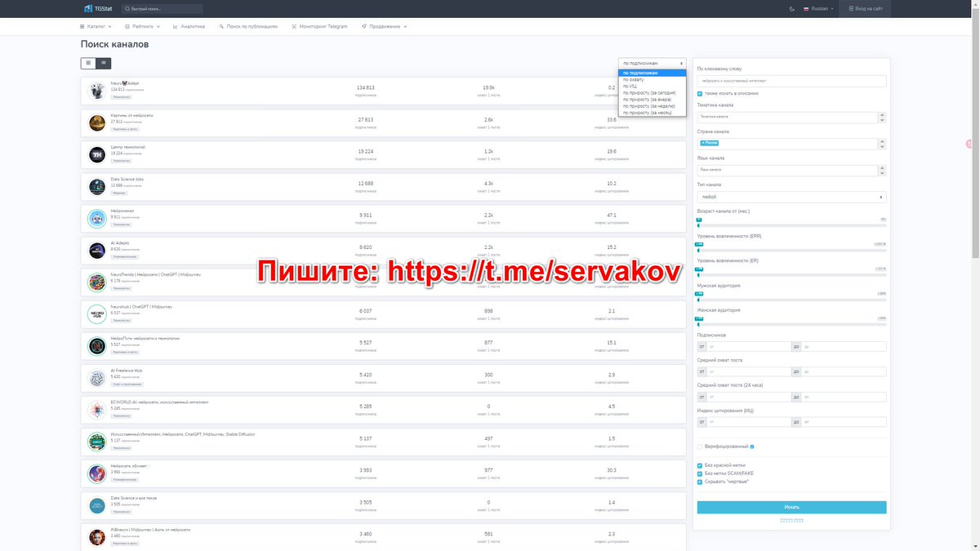Click 'Вход на сайт' login button
980x551 pixels.
(866, 9)
